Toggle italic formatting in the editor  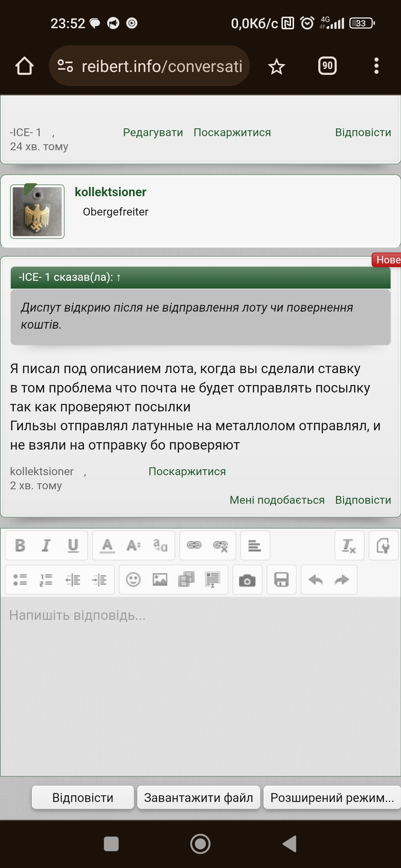click(46, 545)
